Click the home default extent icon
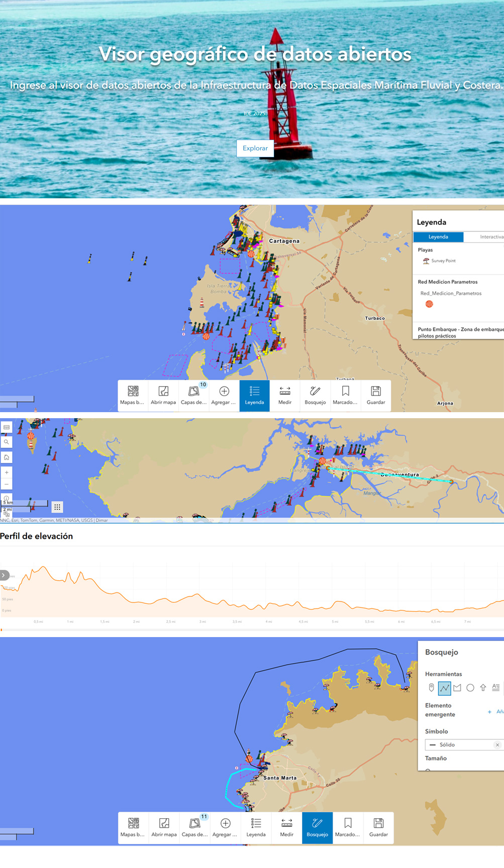504x868 pixels. [x=7, y=457]
